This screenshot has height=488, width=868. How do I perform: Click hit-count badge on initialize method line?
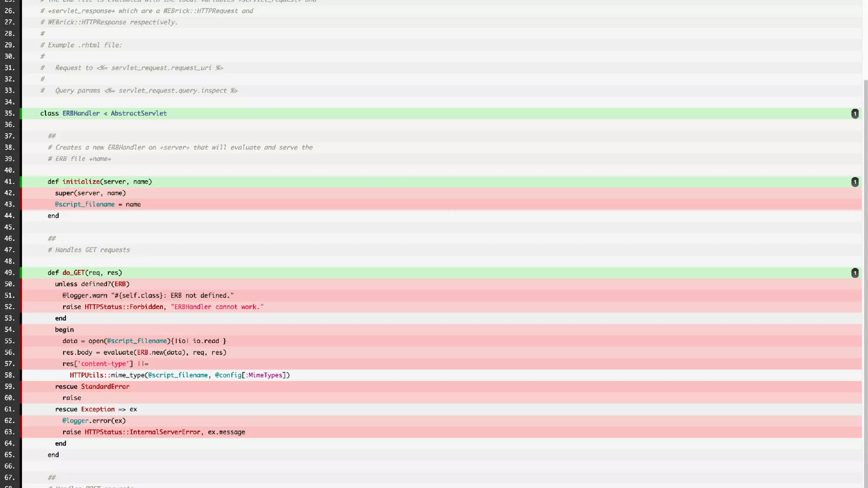coord(854,182)
